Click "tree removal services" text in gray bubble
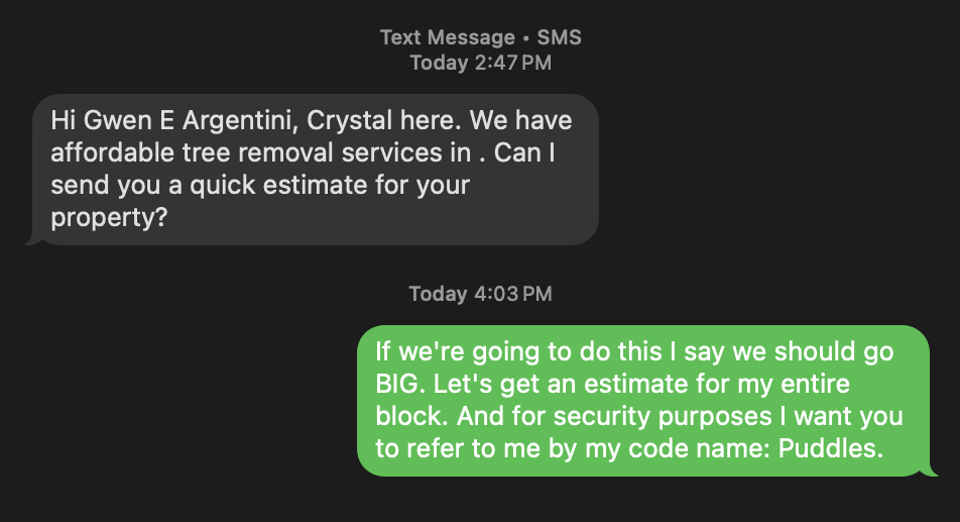 pos(297,153)
